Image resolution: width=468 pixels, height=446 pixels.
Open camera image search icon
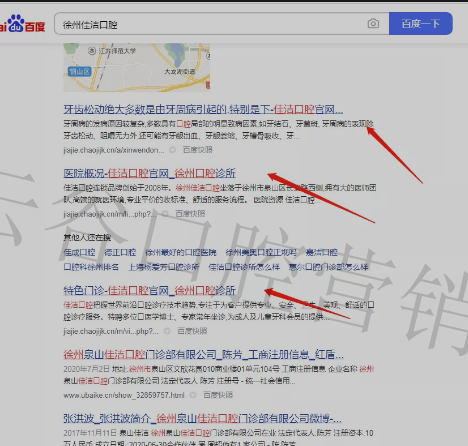373,24
